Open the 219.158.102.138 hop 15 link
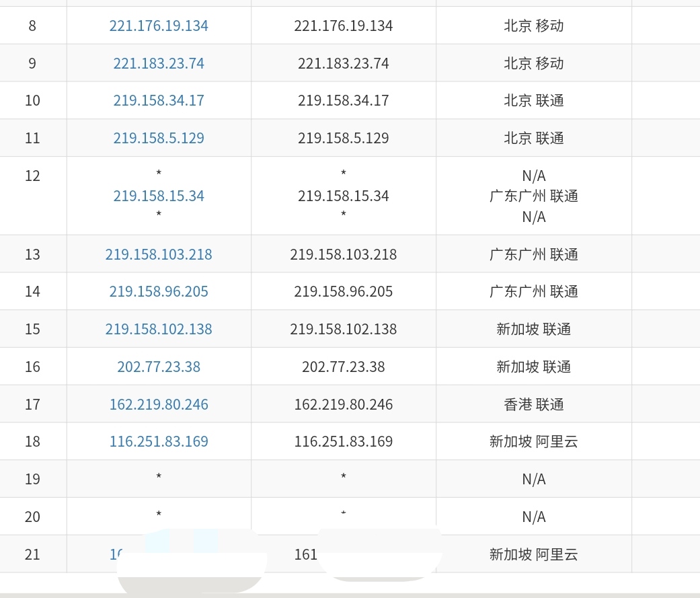Screen dimensions: 700x598 pos(159,329)
